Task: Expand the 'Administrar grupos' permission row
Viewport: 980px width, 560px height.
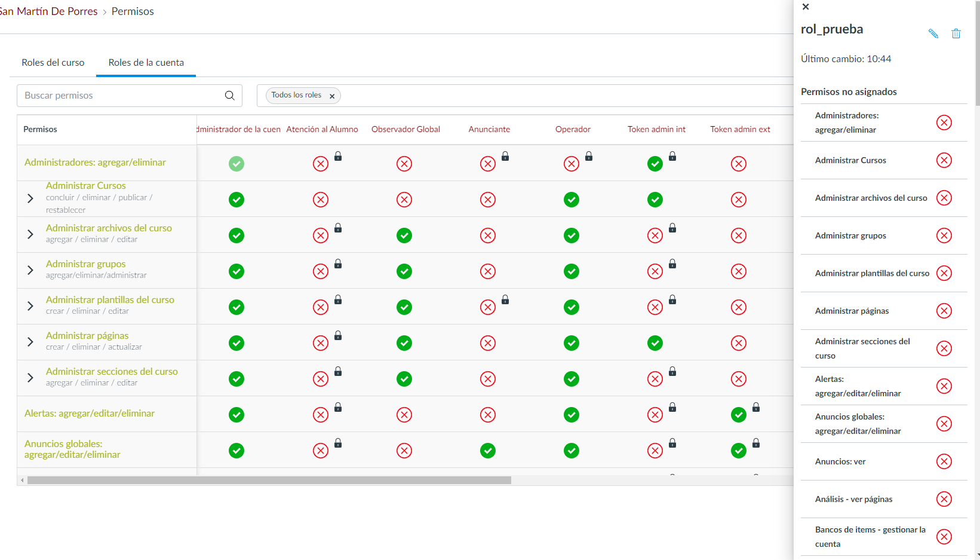Action: tap(30, 270)
